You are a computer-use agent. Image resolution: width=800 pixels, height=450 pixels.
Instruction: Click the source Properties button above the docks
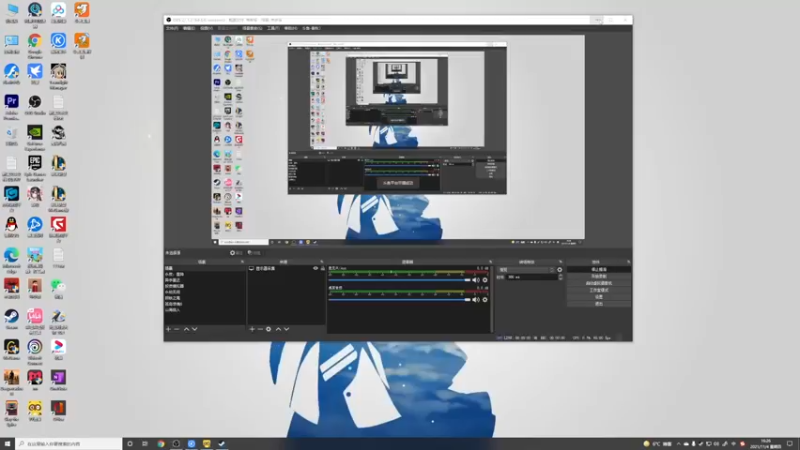click(x=236, y=253)
